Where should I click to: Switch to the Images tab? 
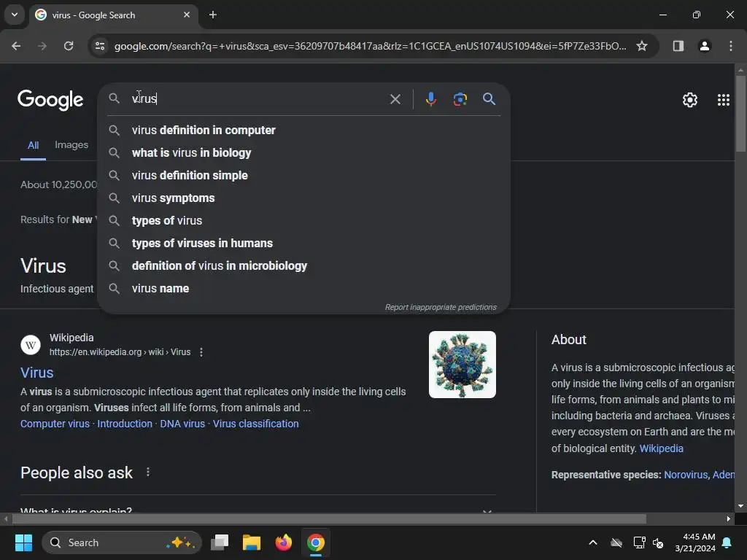[x=71, y=145]
